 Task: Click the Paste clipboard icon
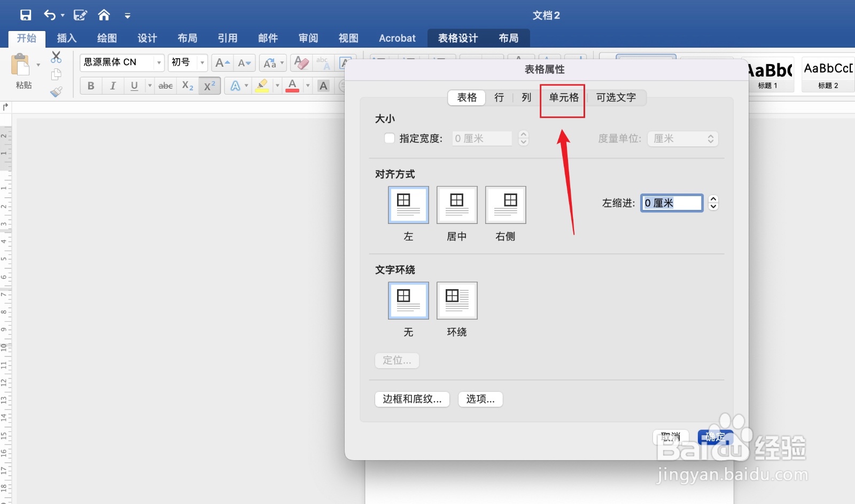pyautogui.click(x=20, y=65)
